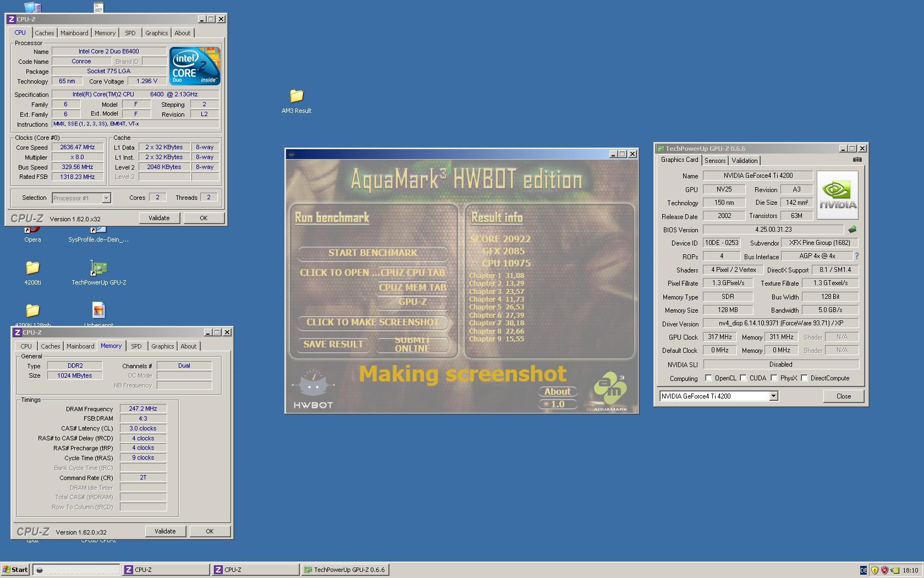Click the yellow security shield tray icon
Image resolution: width=924 pixels, height=578 pixels.
(x=875, y=570)
